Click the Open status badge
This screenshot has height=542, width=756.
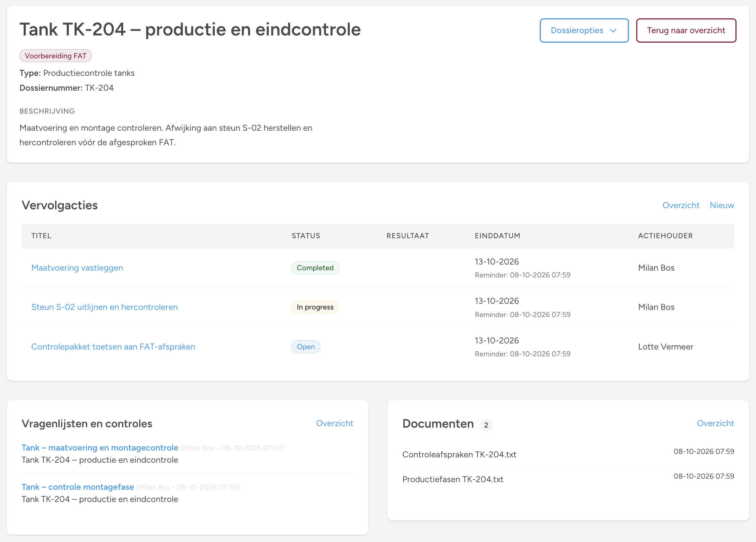[306, 346]
